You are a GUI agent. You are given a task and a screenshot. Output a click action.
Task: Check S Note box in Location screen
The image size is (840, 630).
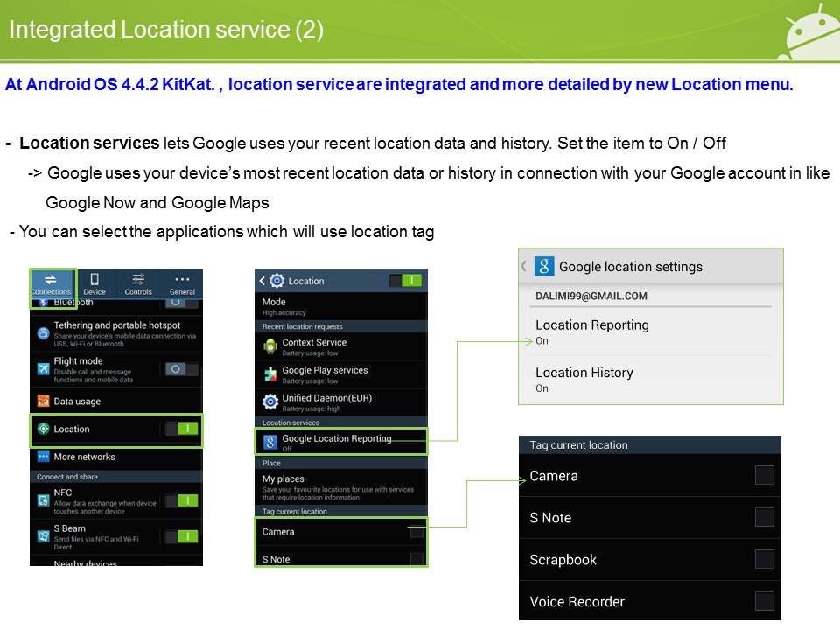click(x=416, y=559)
